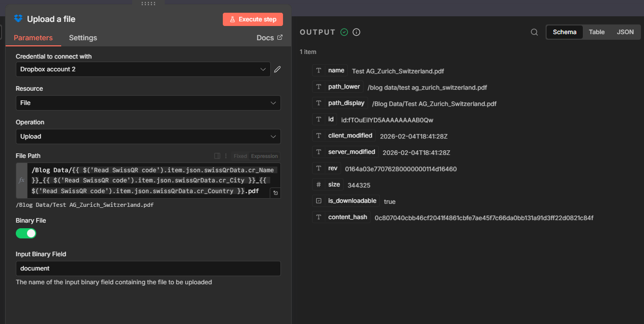Switch to the Settings tab

pyautogui.click(x=83, y=38)
